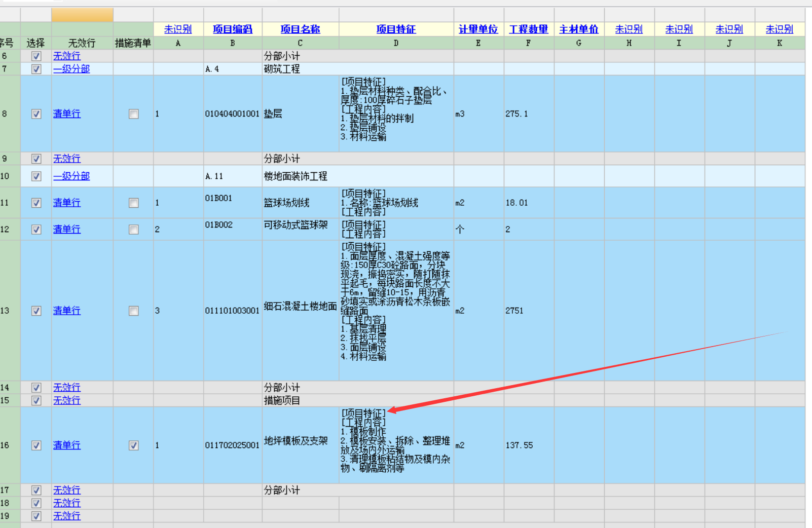Open the 清单行 link in row 11
Image resolution: width=812 pixels, height=528 pixels.
[x=67, y=203]
